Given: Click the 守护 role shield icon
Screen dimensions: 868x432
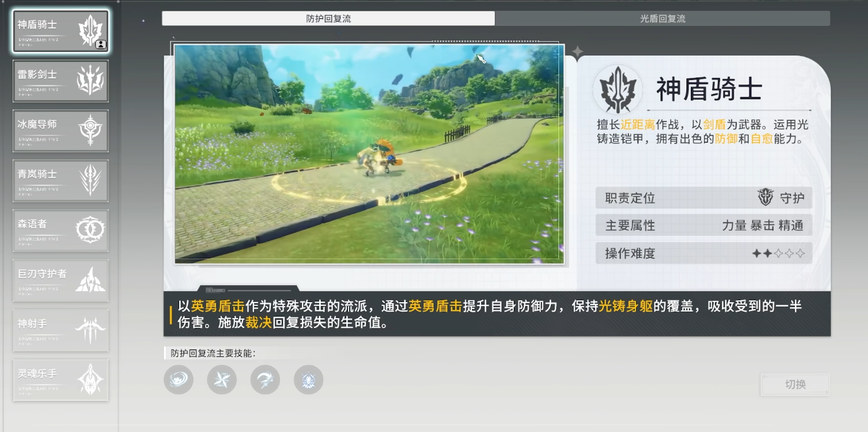Looking at the screenshot, I should click(x=765, y=197).
